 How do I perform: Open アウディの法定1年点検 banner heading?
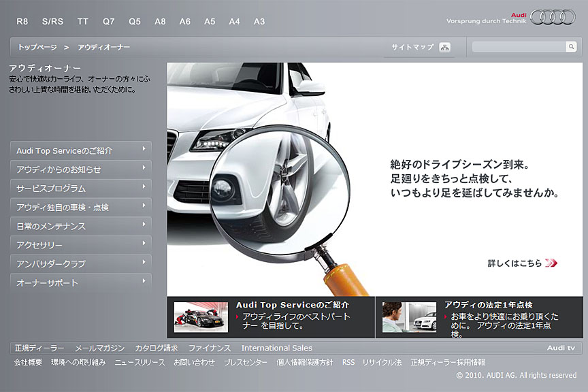[488, 305]
